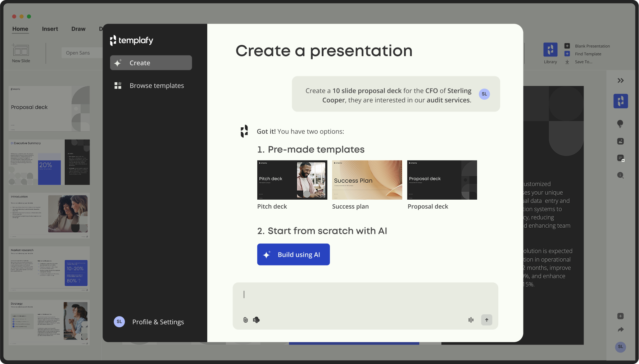
Task: Select Executive Summary slide thumbnail
Action: pos(49,162)
